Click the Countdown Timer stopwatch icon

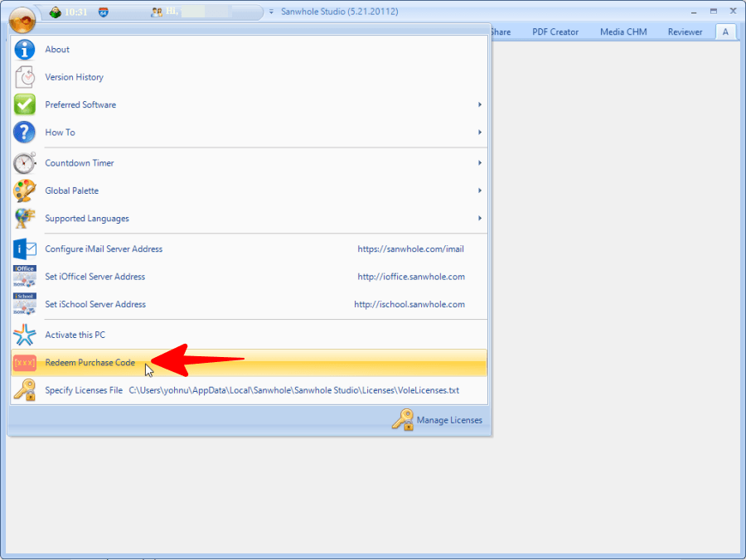coord(24,163)
